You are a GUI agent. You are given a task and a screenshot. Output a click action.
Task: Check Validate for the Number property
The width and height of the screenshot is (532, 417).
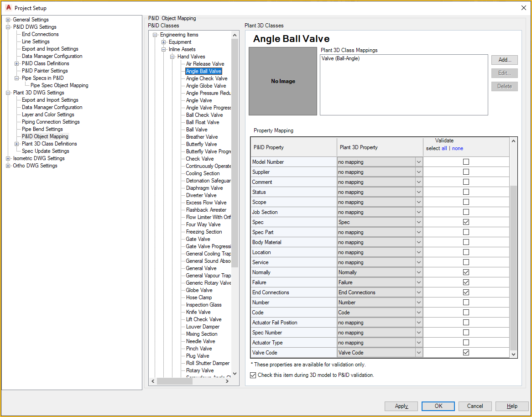tap(466, 302)
